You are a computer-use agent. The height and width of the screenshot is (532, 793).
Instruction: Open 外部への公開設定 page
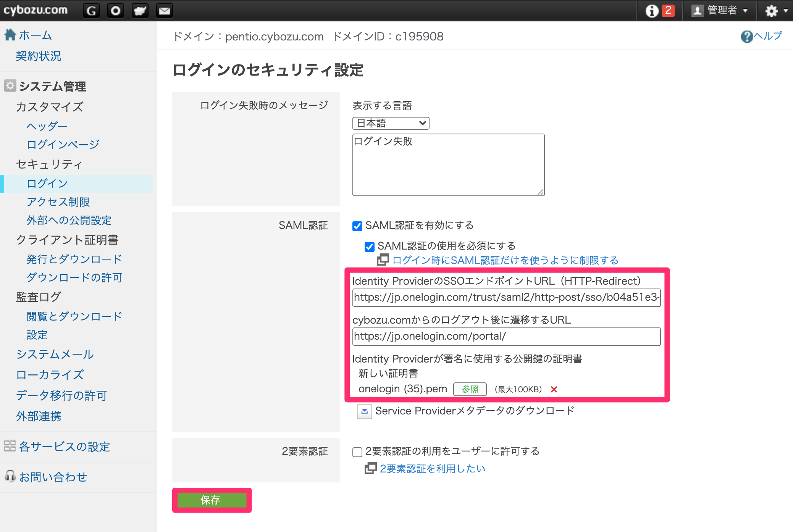click(x=69, y=220)
